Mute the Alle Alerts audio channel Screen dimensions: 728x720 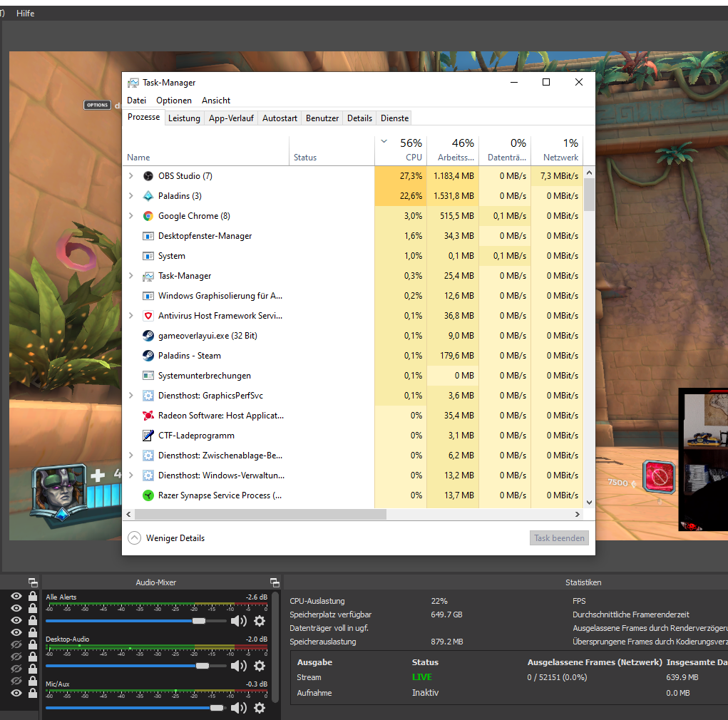click(x=238, y=621)
